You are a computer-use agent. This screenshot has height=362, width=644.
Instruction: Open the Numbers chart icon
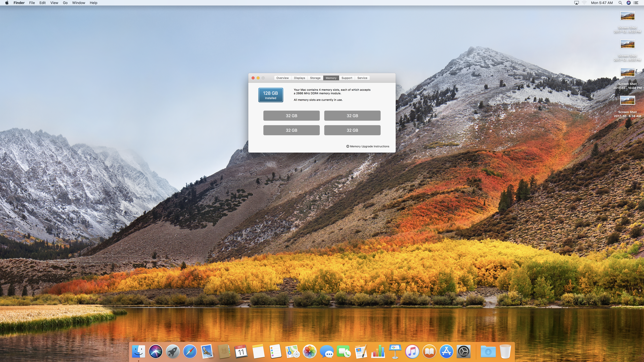pos(378,352)
